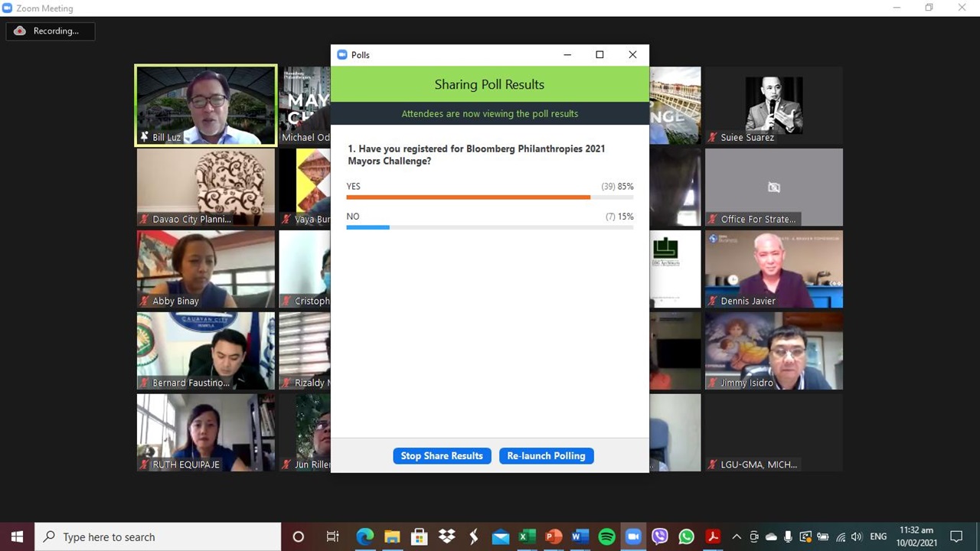Click the Recording indicator badge
The width and height of the screenshot is (980, 551).
click(51, 31)
